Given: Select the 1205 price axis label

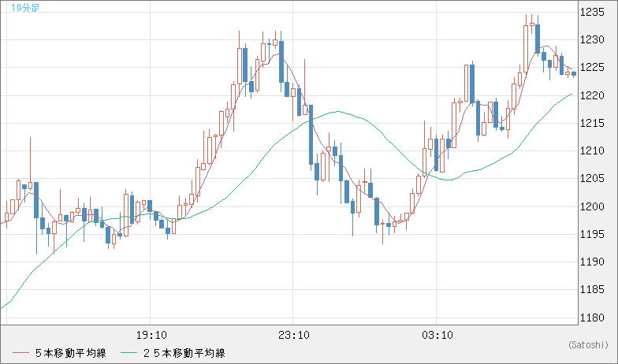Looking at the screenshot, I should click(592, 179).
